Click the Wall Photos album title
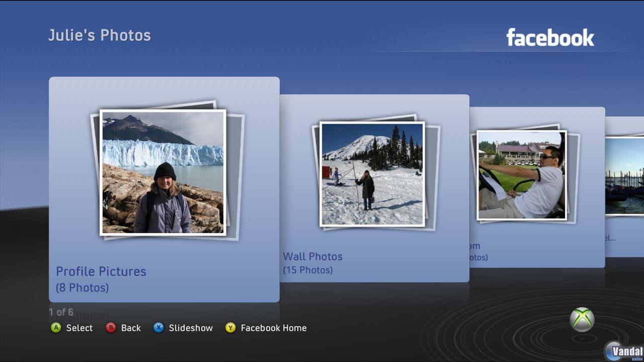The image size is (644, 362). (312, 256)
